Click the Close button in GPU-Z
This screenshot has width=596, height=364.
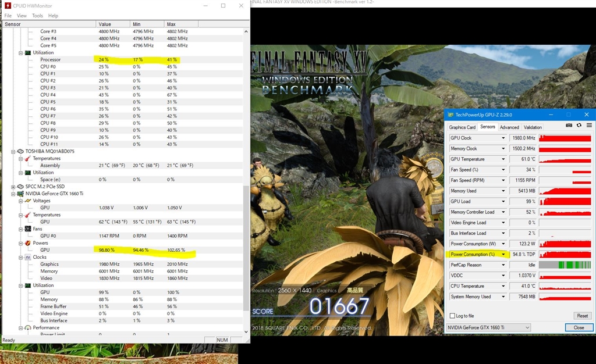pyautogui.click(x=579, y=327)
